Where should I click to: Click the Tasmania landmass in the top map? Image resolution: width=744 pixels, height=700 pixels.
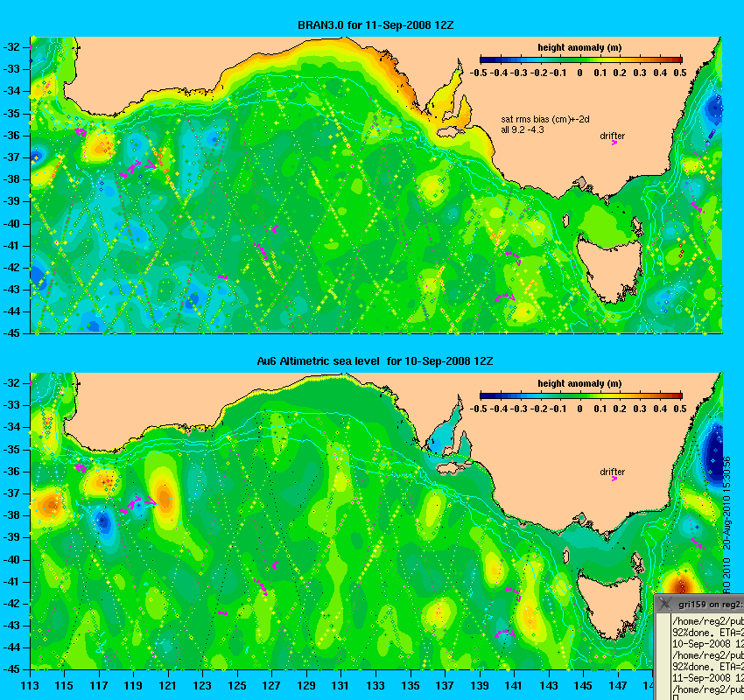coord(610,268)
